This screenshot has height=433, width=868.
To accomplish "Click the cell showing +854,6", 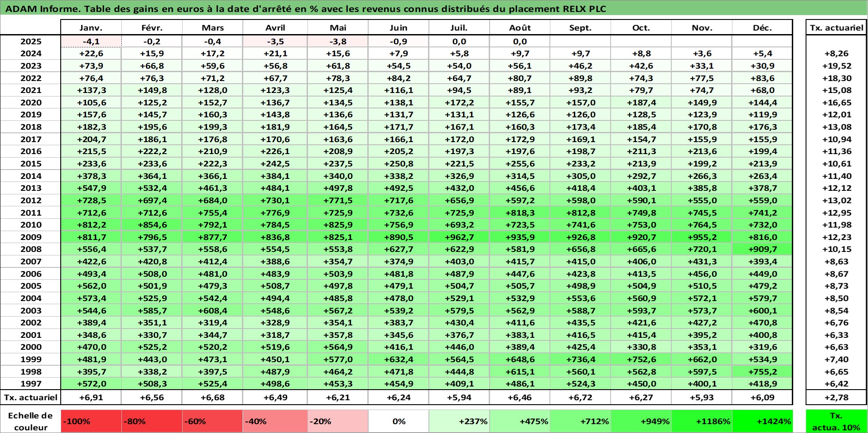I will click(152, 224).
